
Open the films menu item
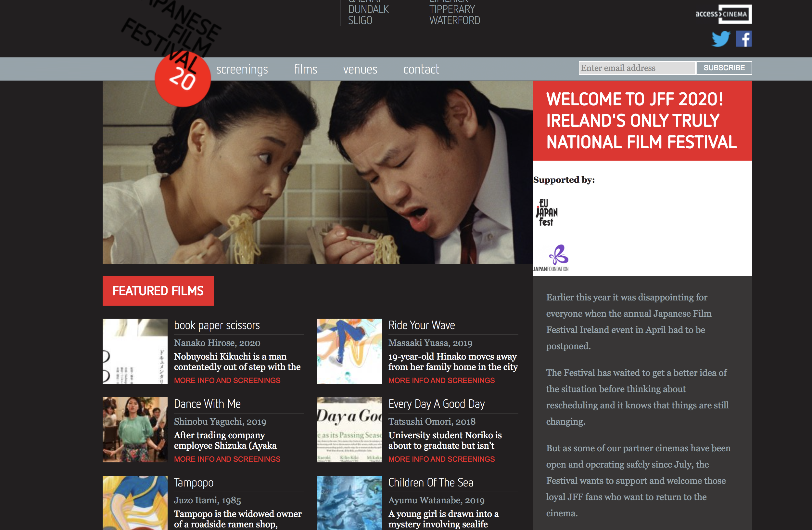(305, 69)
